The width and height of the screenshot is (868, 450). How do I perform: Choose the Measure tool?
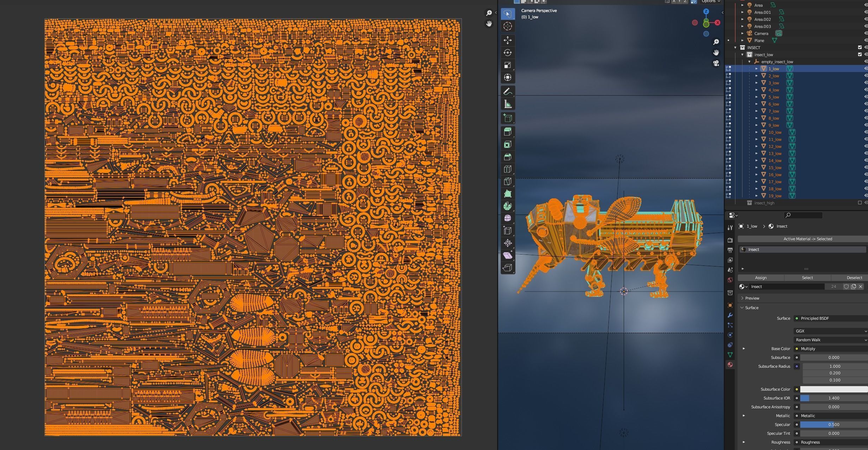click(x=508, y=104)
